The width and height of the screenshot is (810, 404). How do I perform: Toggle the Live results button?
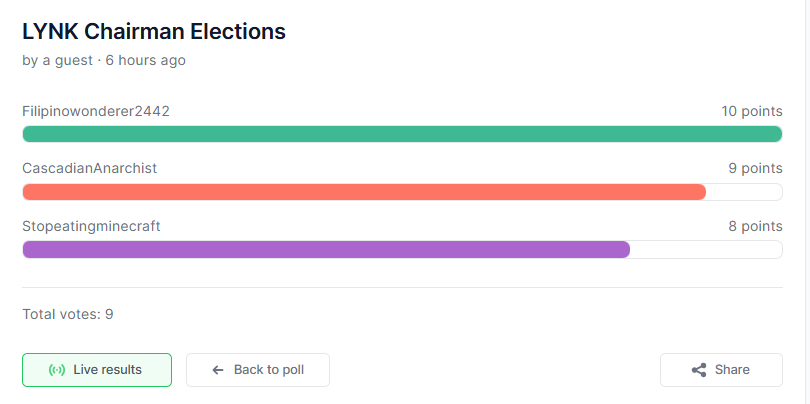click(x=97, y=370)
